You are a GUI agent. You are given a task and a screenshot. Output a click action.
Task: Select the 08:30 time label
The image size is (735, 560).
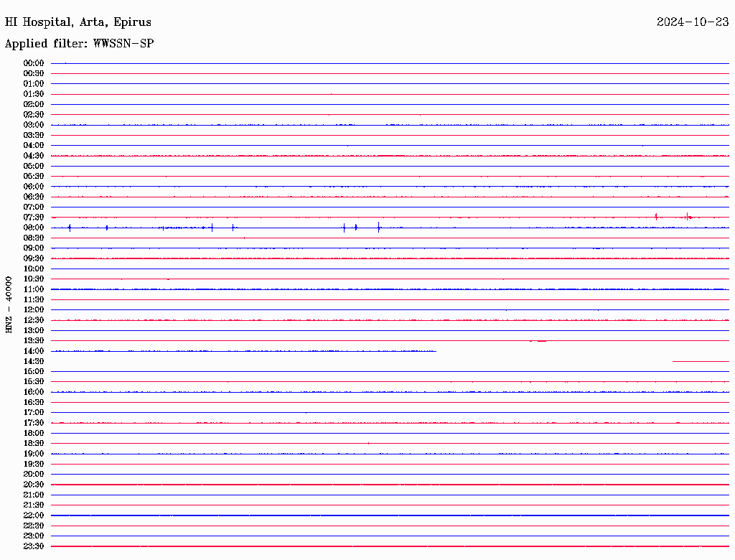(34, 238)
